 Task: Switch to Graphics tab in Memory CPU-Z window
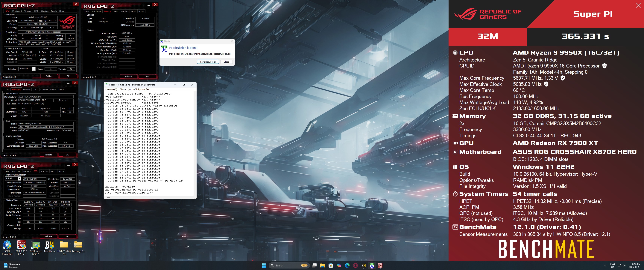coord(124,11)
